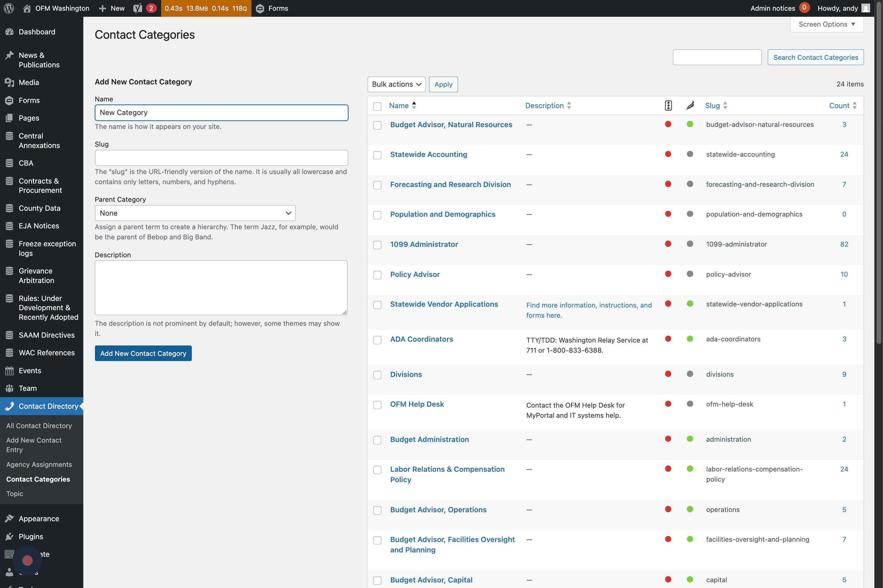Image resolution: width=883 pixels, height=588 pixels.
Task: Expand the Screen Options panel
Action: (x=826, y=24)
